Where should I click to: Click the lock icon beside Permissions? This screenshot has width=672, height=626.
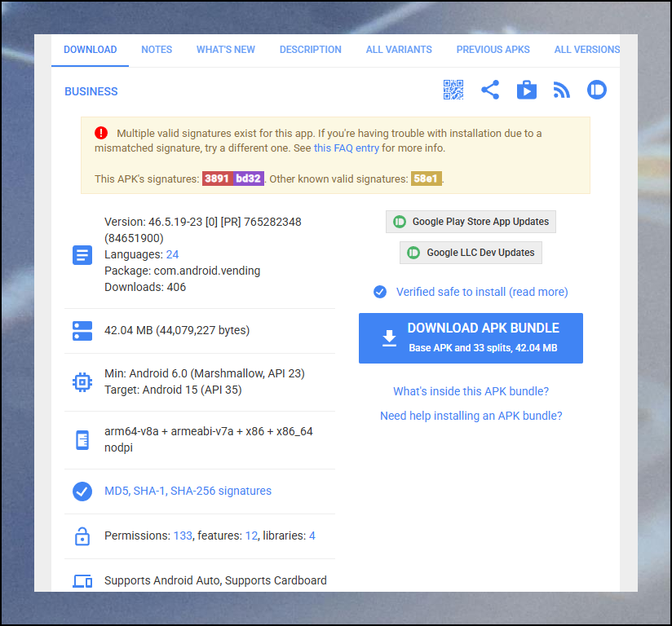tap(82, 536)
